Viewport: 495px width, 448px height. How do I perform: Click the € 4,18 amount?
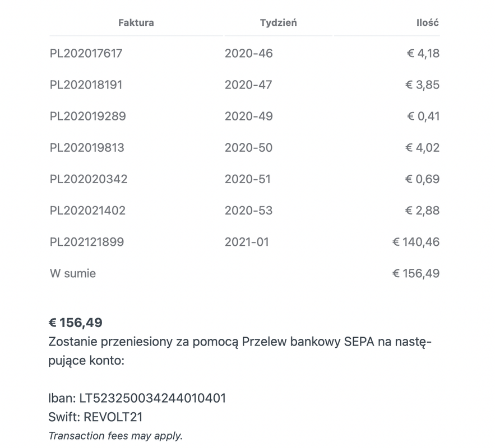click(x=423, y=53)
